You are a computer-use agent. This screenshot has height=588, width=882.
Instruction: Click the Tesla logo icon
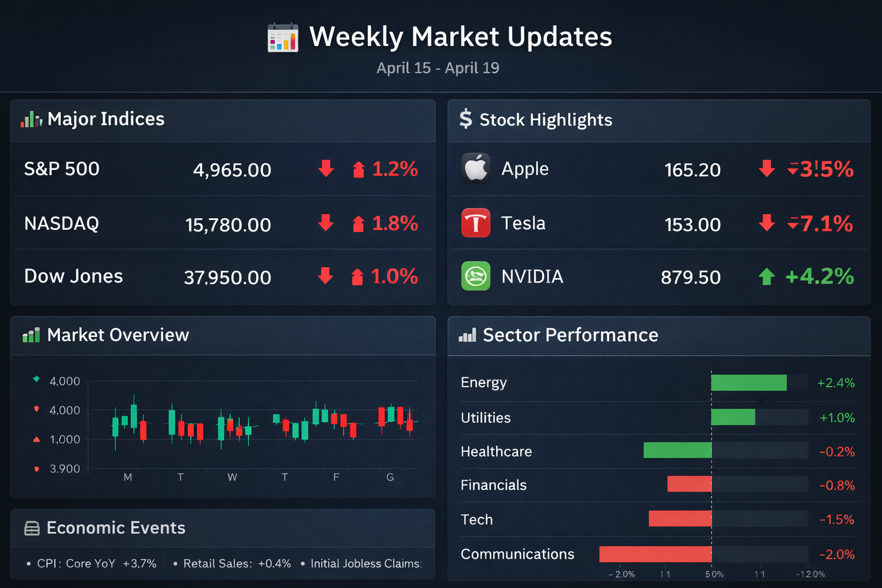pos(475,223)
